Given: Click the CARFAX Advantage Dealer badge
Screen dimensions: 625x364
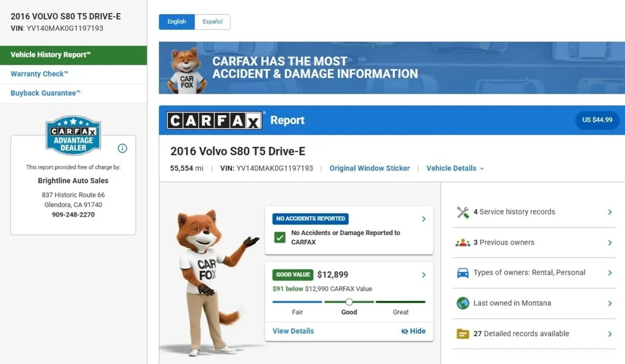Looking at the screenshot, I should pyautogui.click(x=73, y=135).
